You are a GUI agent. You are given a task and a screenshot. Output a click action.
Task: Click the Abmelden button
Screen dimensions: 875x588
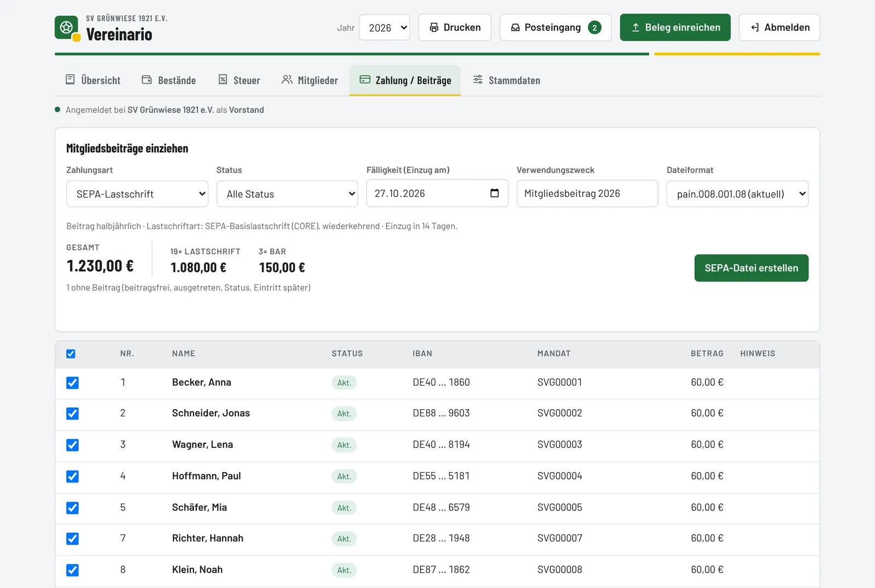point(779,27)
